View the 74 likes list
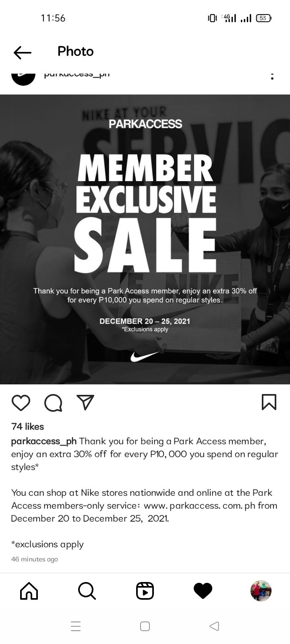Viewport: 290px width, 644px height. (28, 426)
